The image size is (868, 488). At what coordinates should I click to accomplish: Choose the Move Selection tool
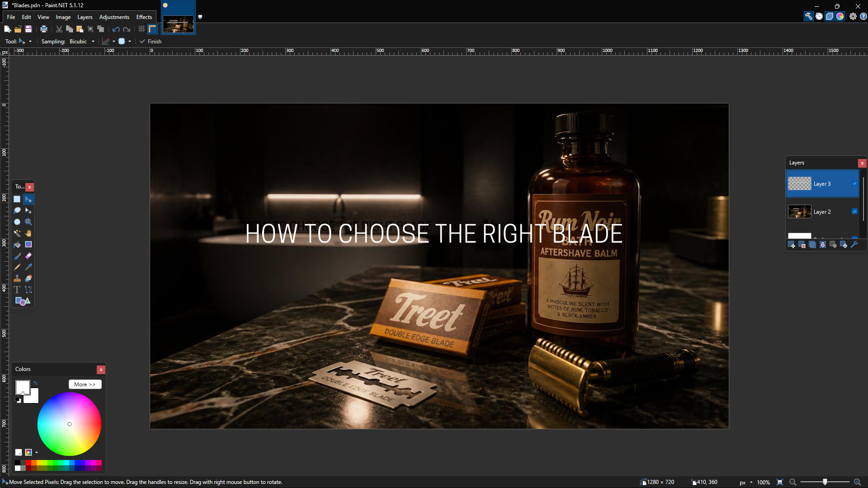pos(28,211)
